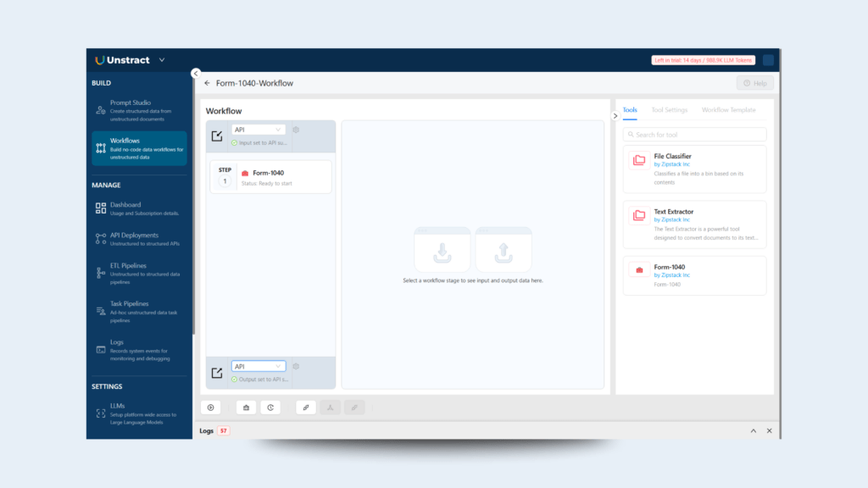Open input source settings gear icon
Viewport: 868px width, 488px height.
[296, 130]
